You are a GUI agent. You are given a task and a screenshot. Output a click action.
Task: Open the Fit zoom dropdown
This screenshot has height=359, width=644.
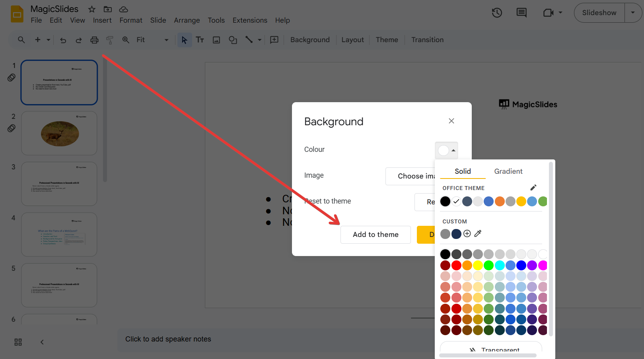pyautogui.click(x=152, y=40)
